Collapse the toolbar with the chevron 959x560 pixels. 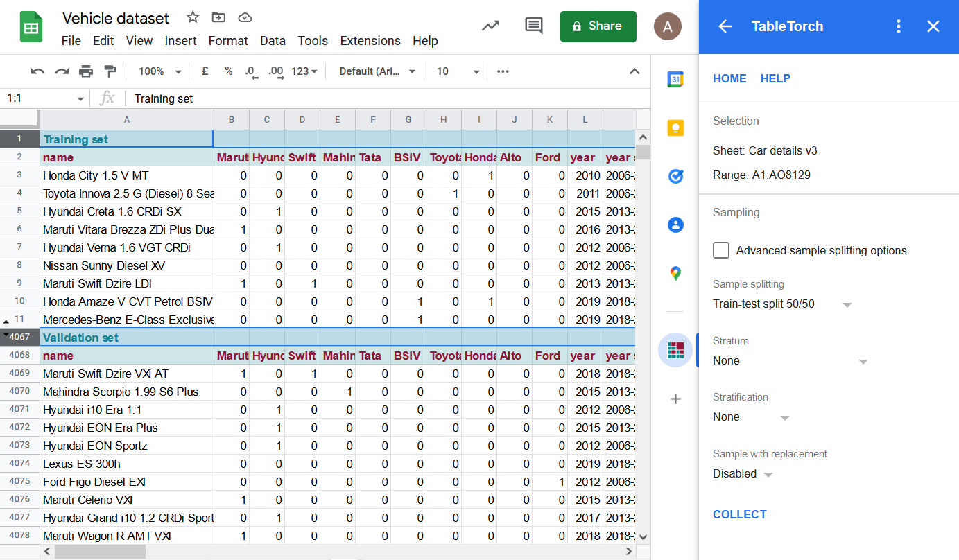coord(634,71)
